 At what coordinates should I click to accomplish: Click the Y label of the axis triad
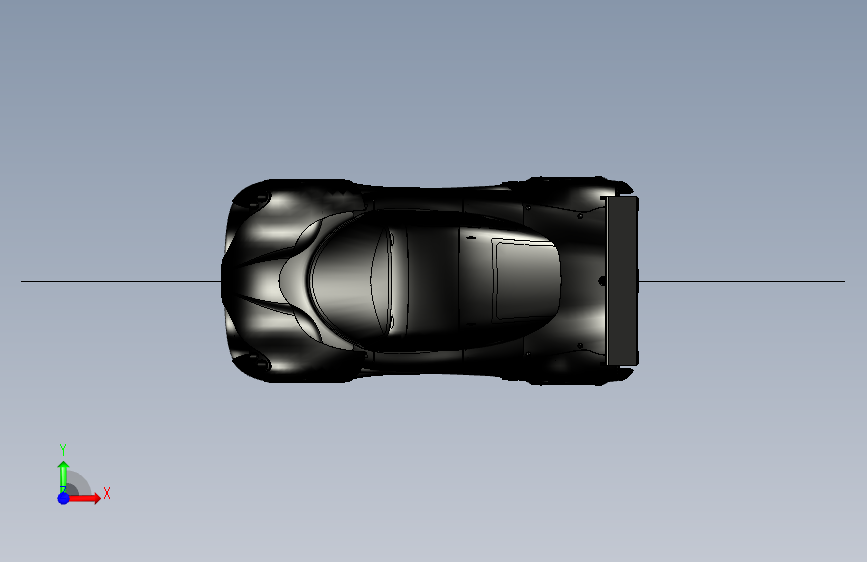(63, 450)
